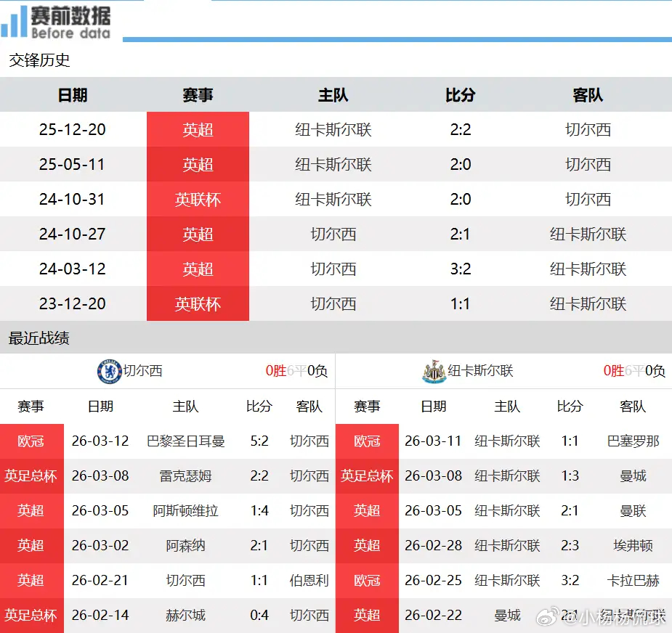The width and height of the screenshot is (672, 633).
Task: Toggle the 26-02-21 Chelsea vs Burnley row
Action: point(168,581)
